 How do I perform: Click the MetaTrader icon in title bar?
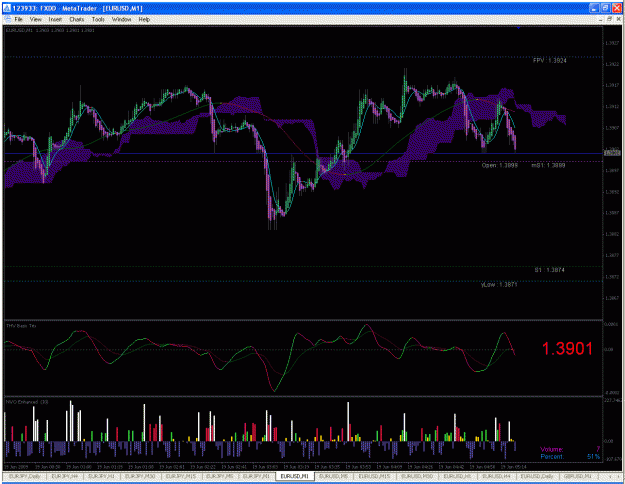[x=7, y=8]
